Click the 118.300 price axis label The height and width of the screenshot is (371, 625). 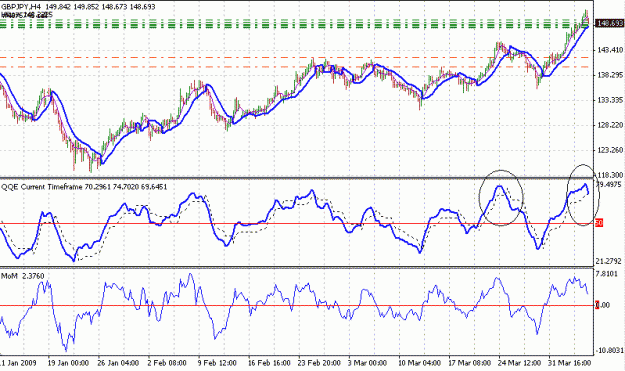tap(610, 175)
